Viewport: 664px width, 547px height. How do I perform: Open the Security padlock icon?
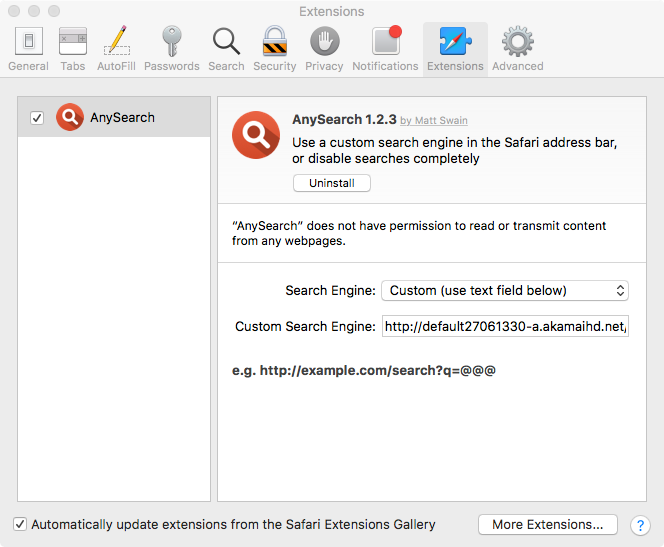click(275, 41)
